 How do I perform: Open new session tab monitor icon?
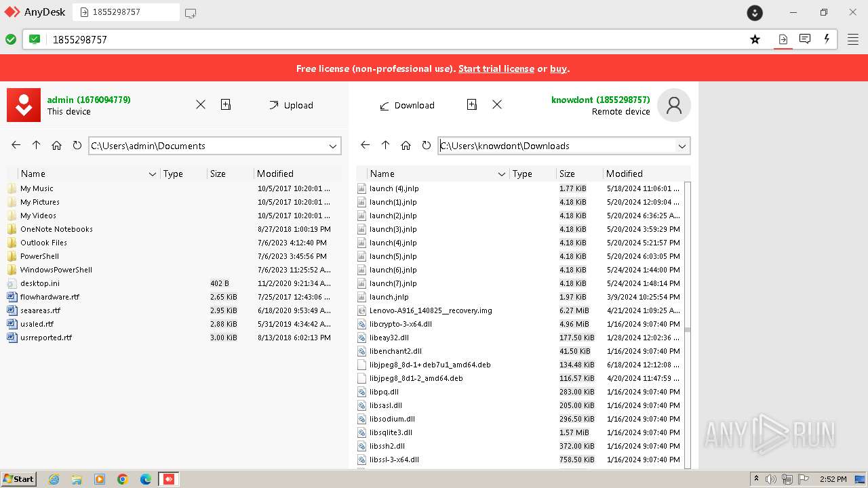(x=191, y=12)
